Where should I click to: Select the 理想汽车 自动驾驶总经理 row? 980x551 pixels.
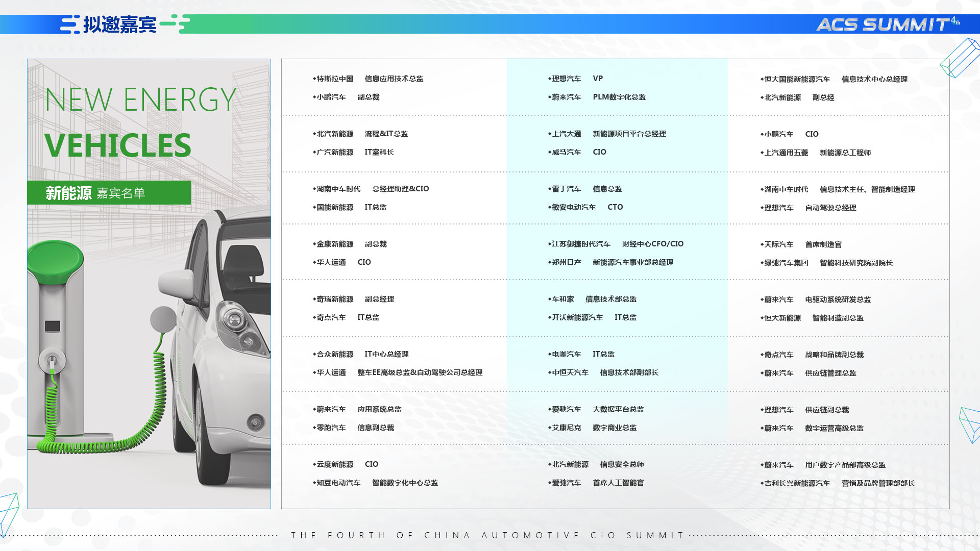click(808, 208)
